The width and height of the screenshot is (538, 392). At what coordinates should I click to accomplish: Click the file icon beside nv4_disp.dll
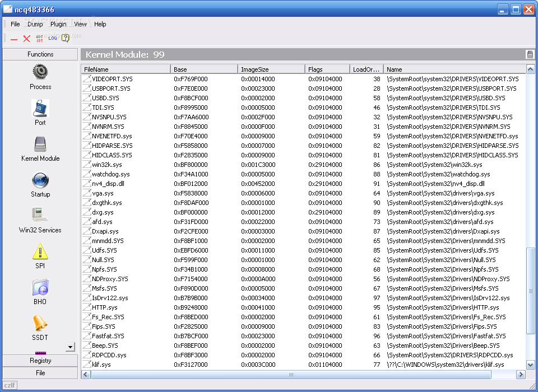[87, 184]
